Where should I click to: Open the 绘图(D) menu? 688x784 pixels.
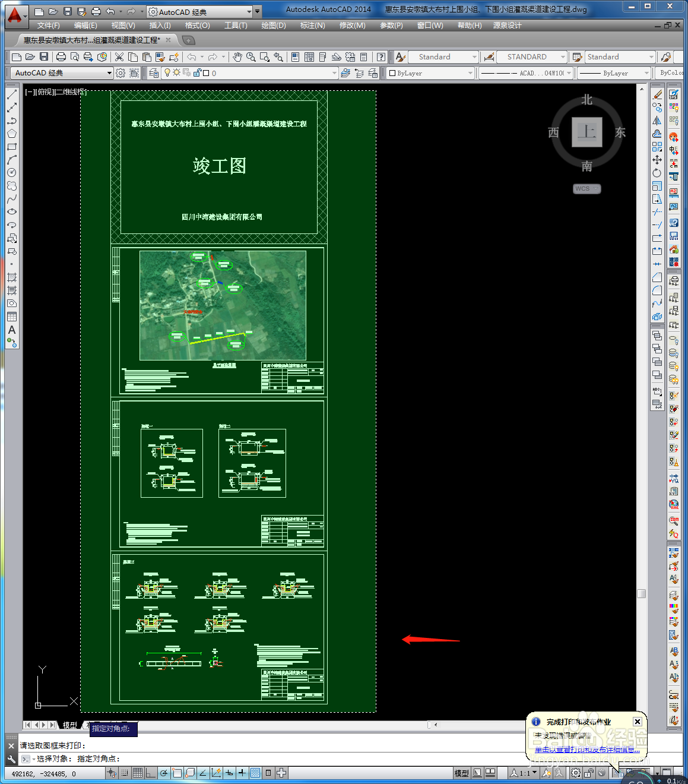[274, 26]
